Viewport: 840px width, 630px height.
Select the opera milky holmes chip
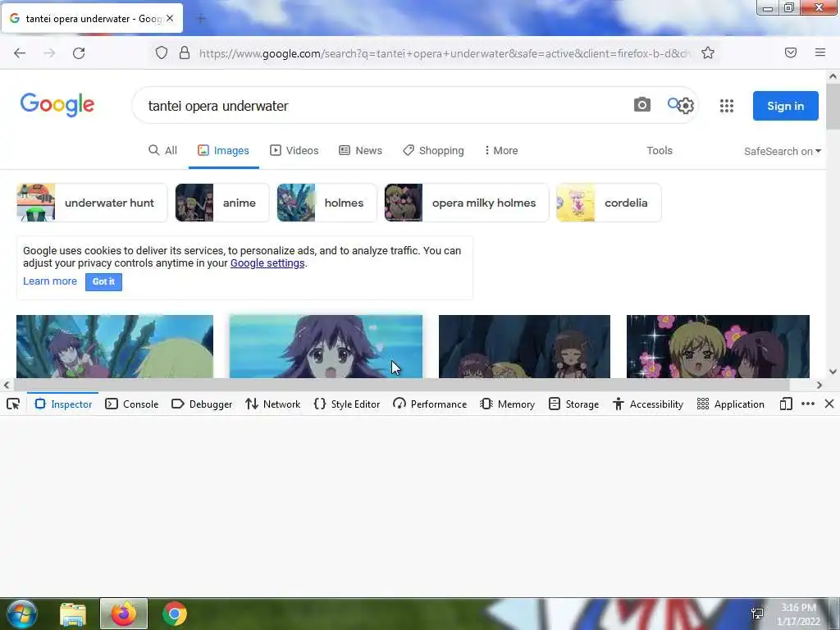pos(467,203)
